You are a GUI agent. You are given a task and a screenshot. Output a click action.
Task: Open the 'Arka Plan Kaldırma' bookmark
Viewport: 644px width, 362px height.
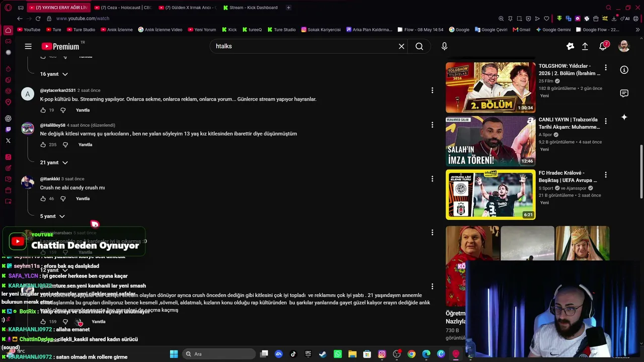tap(369, 30)
